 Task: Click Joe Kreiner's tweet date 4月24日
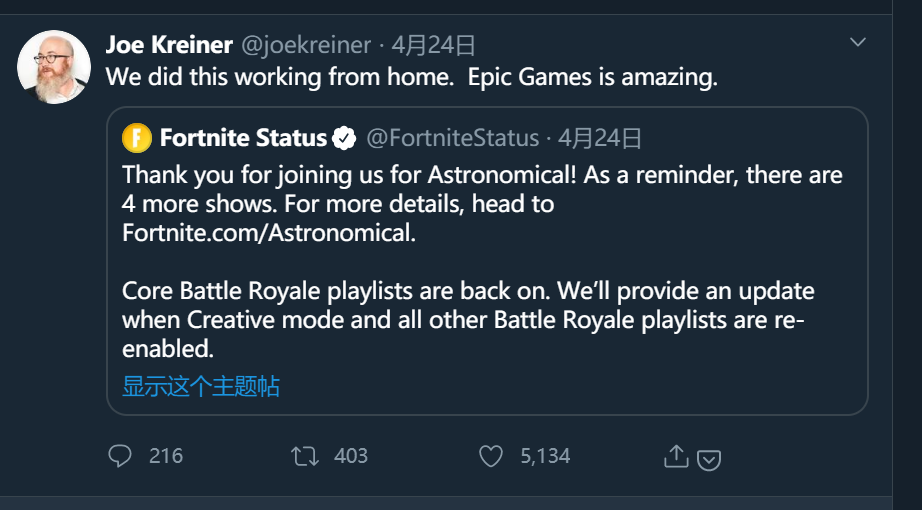tap(433, 45)
